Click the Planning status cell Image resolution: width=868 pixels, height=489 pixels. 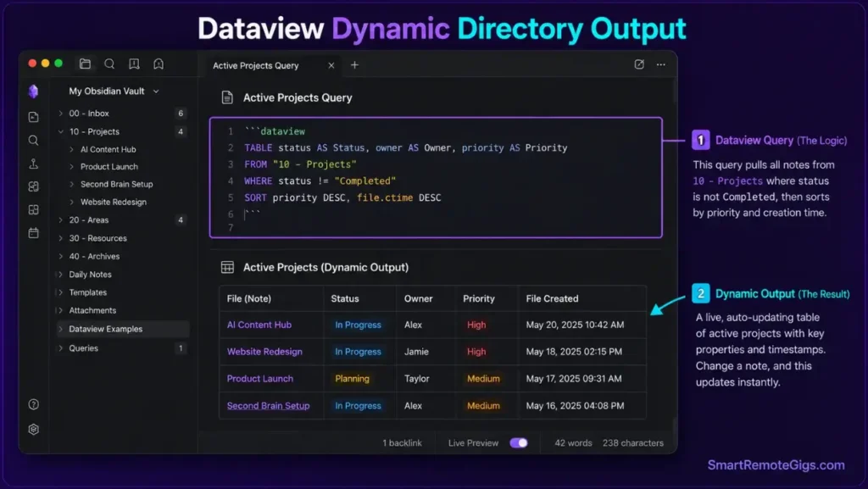coord(352,379)
